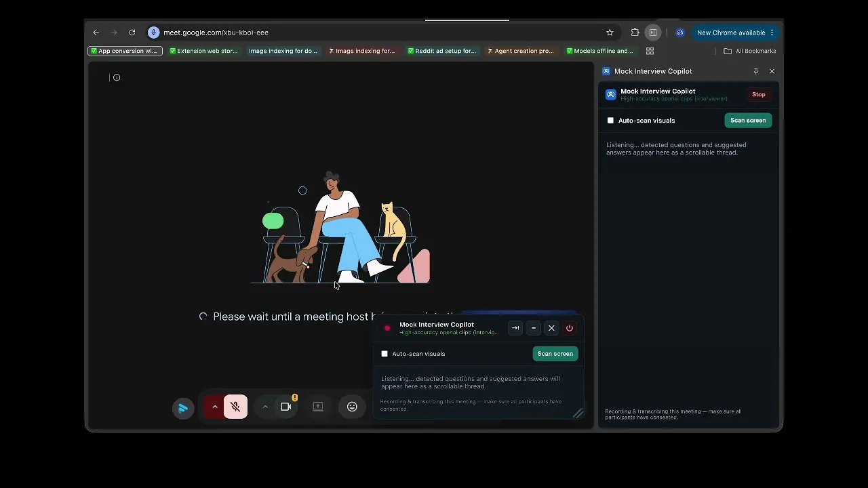
Task: Click the Present screen share button
Action: 318,407
